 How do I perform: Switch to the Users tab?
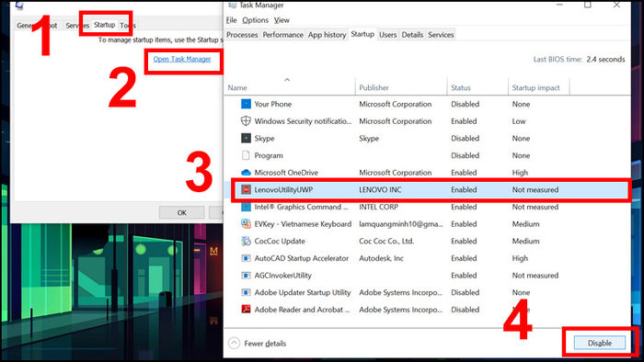pos(387,35)
